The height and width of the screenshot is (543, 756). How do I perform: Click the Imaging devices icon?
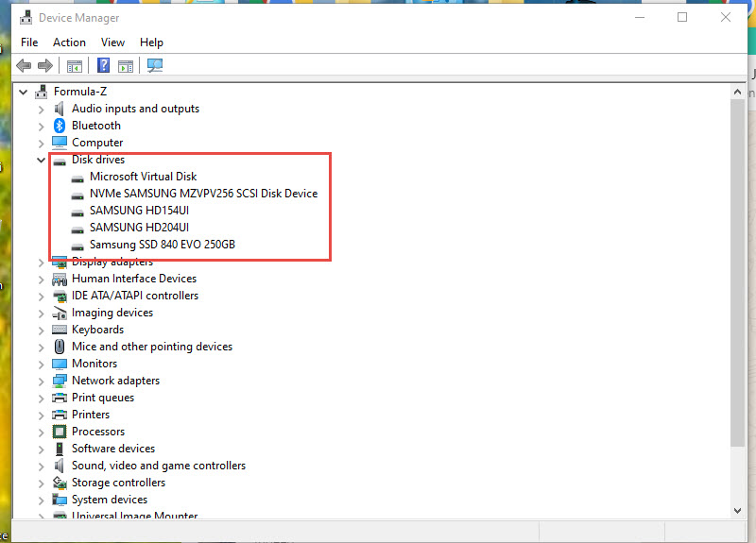click(x=60, y=314)
